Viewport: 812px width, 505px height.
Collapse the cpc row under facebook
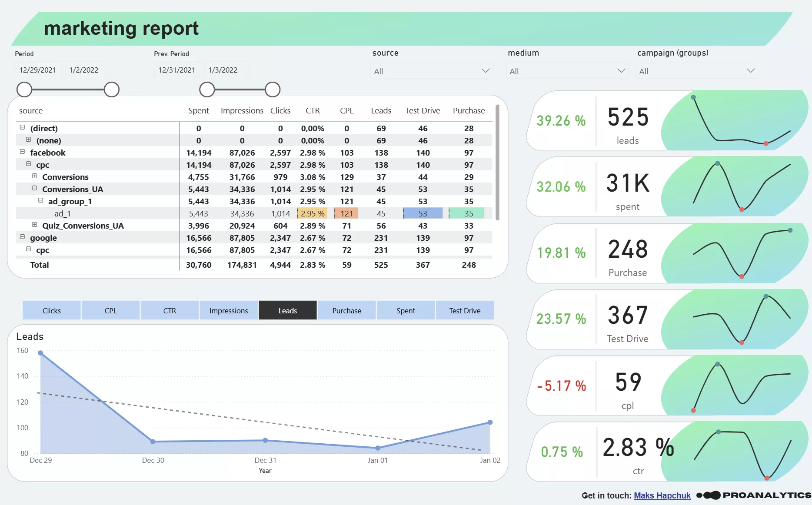point(28,164)
